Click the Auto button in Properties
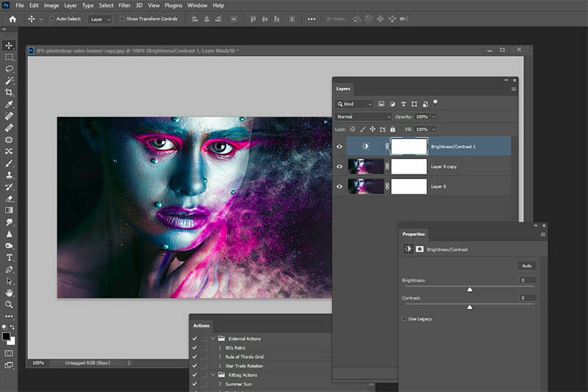Viewport: 588px width, 392px height. point(526,266)
